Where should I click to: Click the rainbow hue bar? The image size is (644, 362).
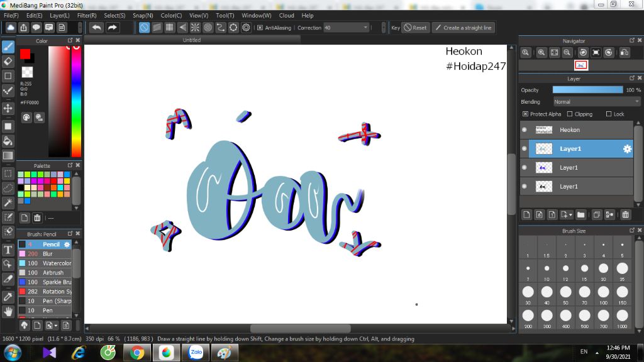tap(76, 101)
